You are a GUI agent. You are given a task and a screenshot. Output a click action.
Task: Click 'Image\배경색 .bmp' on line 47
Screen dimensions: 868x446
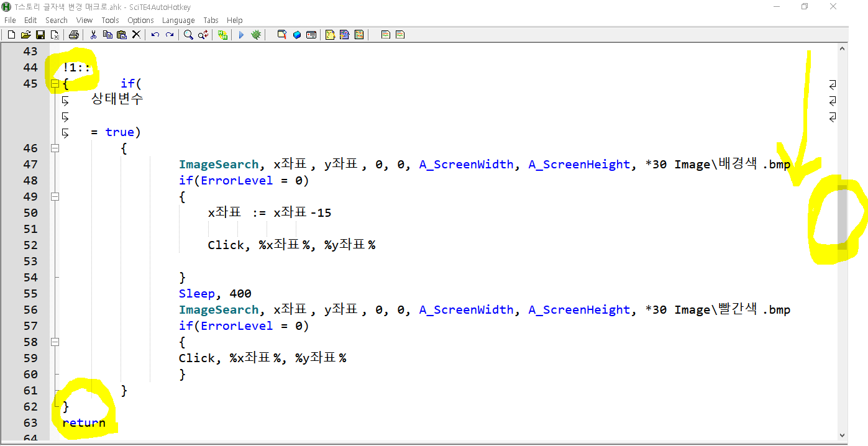point(732,164)
